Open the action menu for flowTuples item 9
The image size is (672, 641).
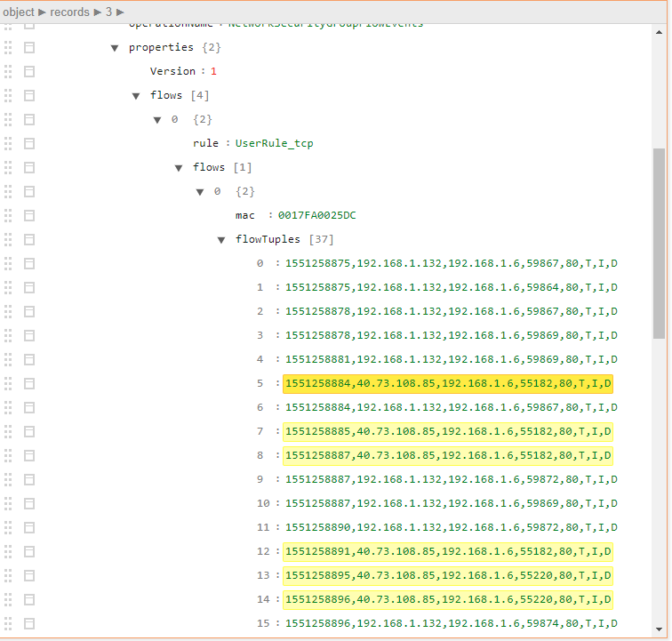[x=29, y=479]
